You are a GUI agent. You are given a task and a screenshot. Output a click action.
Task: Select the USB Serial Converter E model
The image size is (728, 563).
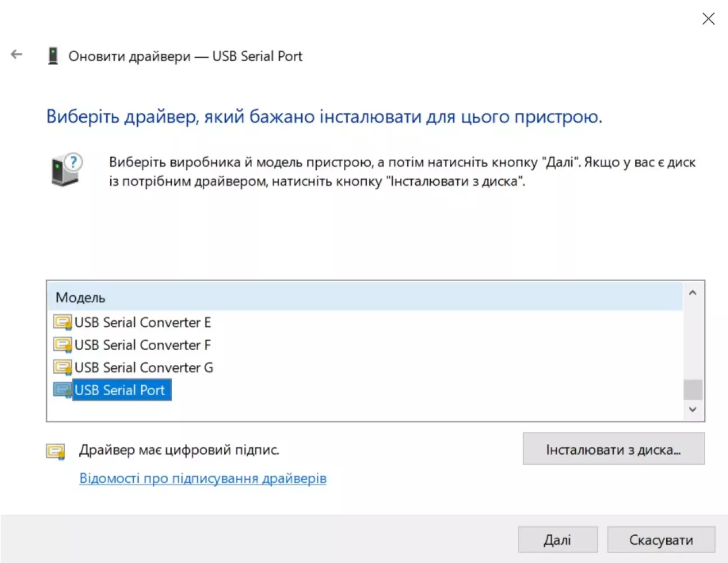pyautogui.click(x=143, y=323)
